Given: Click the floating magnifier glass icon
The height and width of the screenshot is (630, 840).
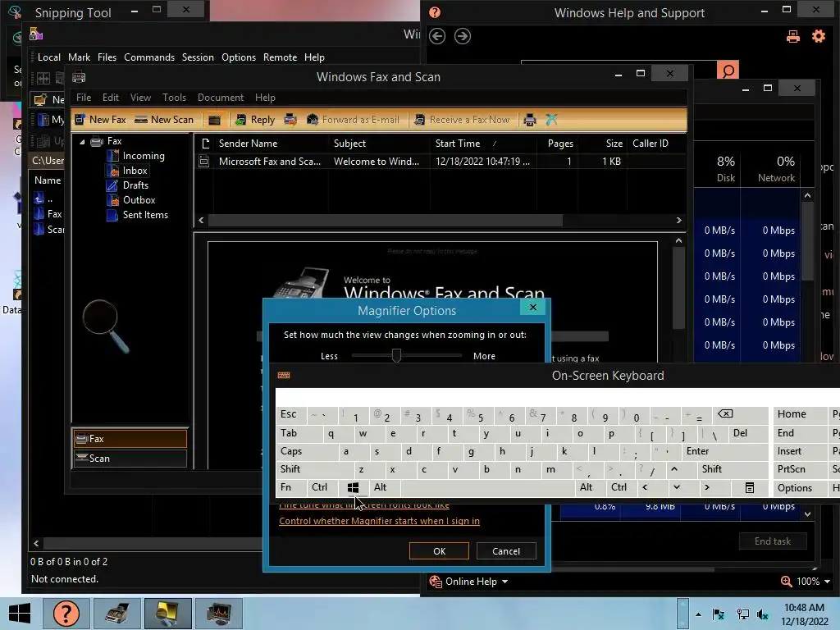Looking at the screenshot, I should click(106, 326).
